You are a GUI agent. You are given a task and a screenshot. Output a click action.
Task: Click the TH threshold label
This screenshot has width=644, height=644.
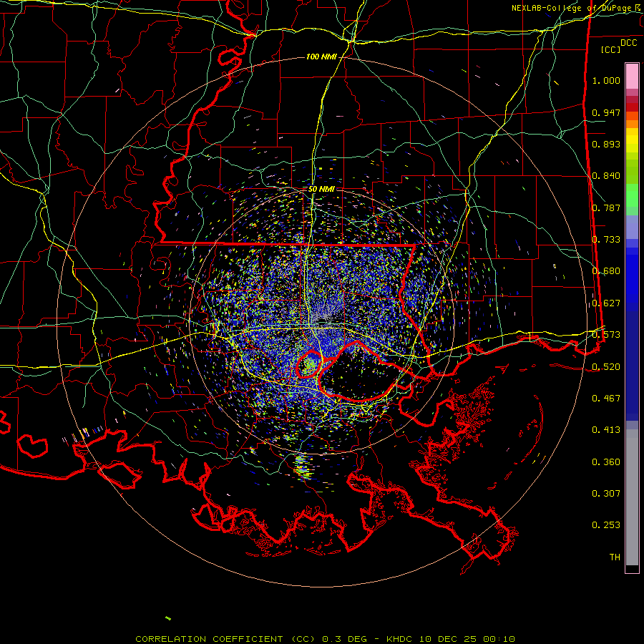pyautogui.click(x=615, y=557)
